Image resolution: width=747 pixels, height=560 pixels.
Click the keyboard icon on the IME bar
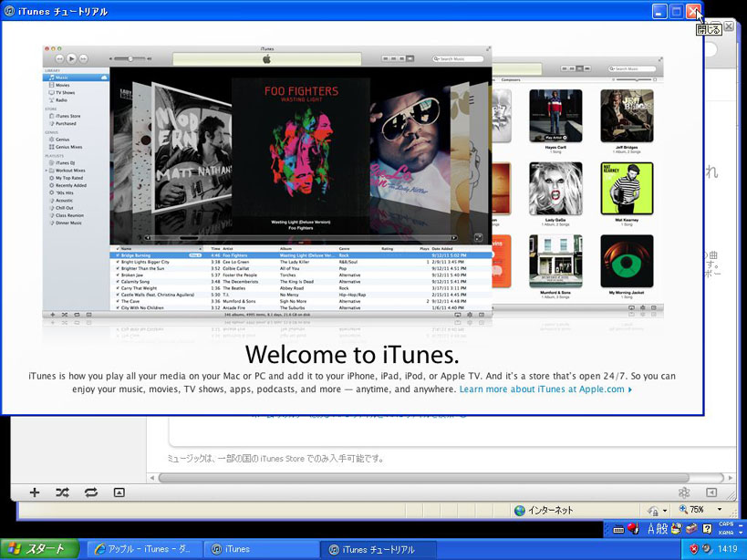618,529
